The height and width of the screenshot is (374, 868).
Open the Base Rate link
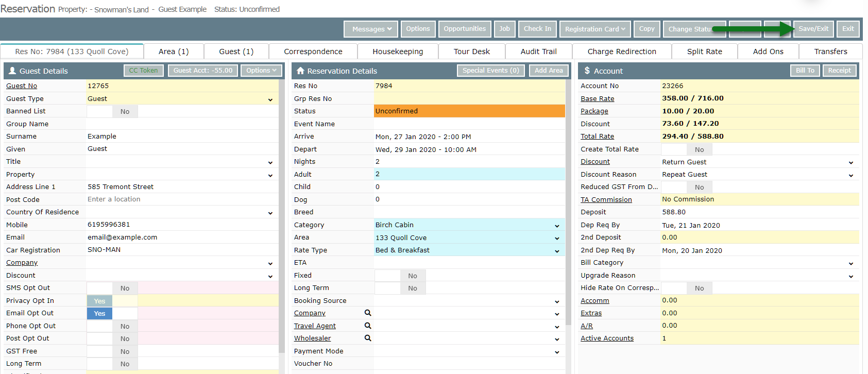tap(597, 98)
